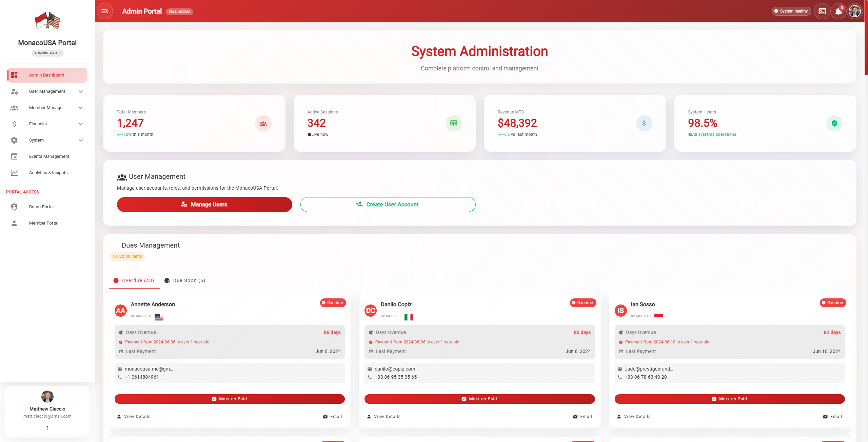This screenshot has width=868, height=442.
Task: Click the Total Members people icon
Action: tap(263, 123)
